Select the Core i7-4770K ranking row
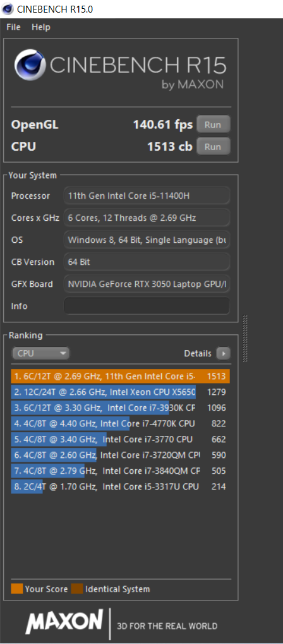The image size is (283, 644). 120,423
